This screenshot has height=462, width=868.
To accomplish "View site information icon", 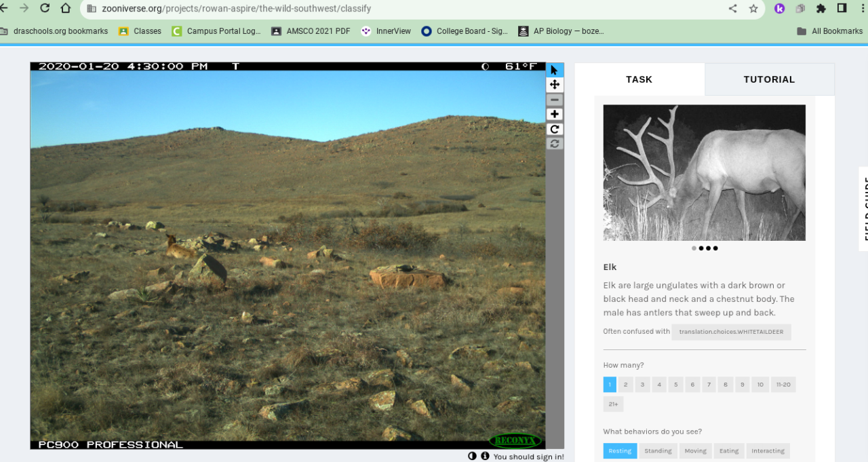I will [x=92, y=9].
